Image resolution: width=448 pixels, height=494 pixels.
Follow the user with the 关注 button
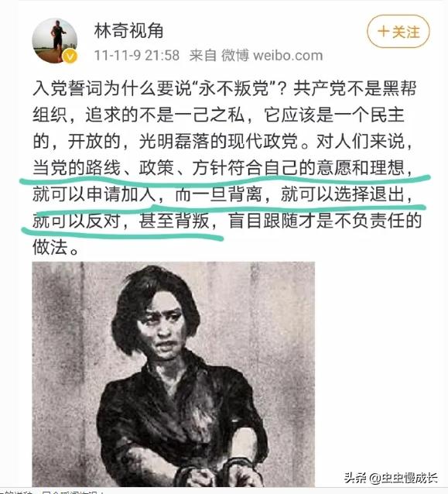398,32
